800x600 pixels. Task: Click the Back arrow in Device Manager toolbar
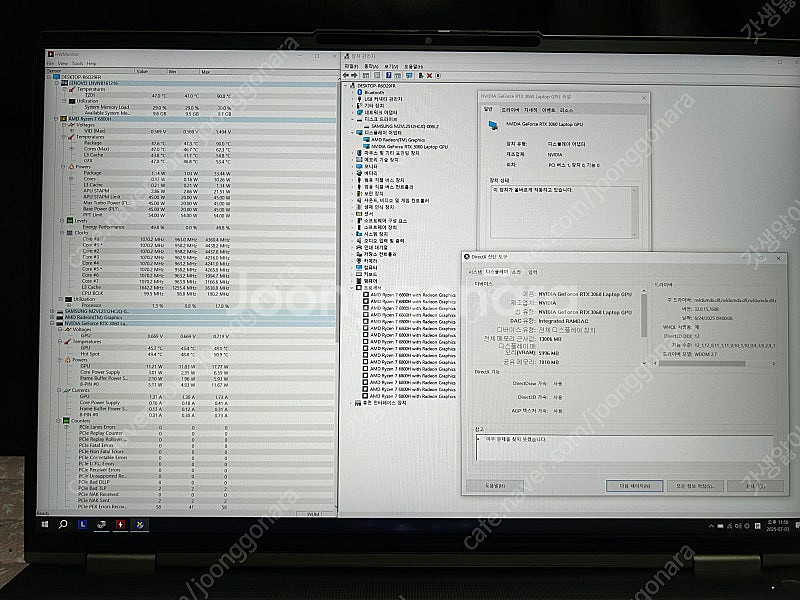347,76
